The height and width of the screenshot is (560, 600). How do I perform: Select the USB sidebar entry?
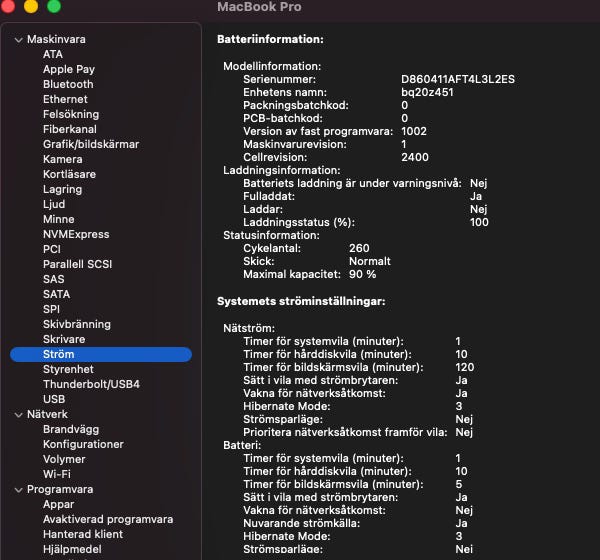pos(54,399)
